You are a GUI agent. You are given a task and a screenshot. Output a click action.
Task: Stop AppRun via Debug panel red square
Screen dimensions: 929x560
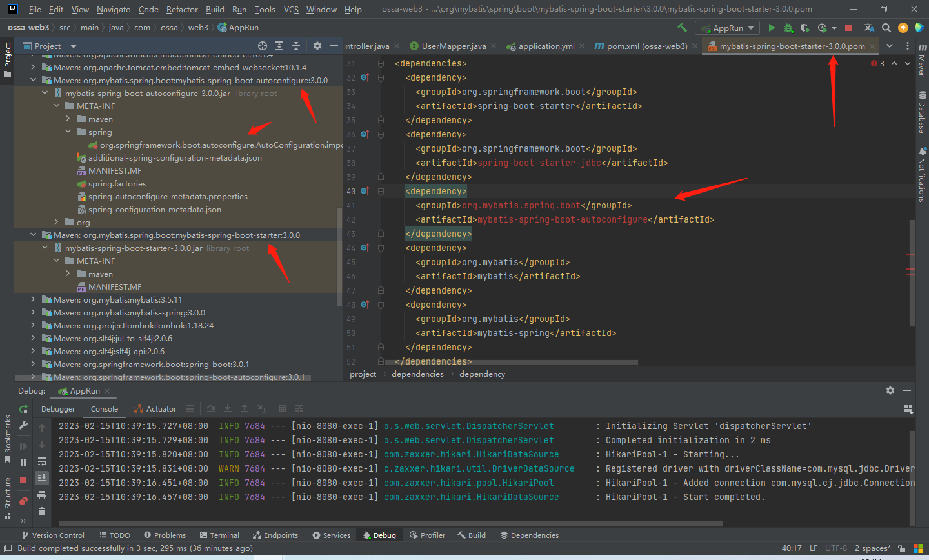click(23, 480)
